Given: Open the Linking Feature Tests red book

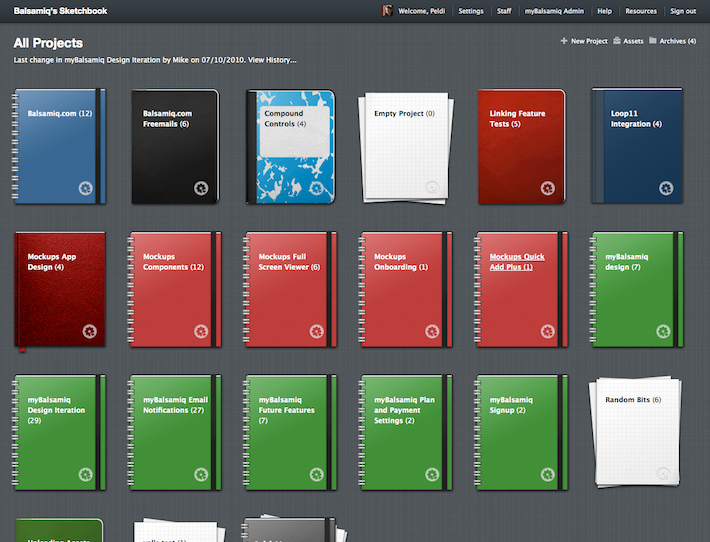Looking at the screenshot, I should (x=522, y=146).
